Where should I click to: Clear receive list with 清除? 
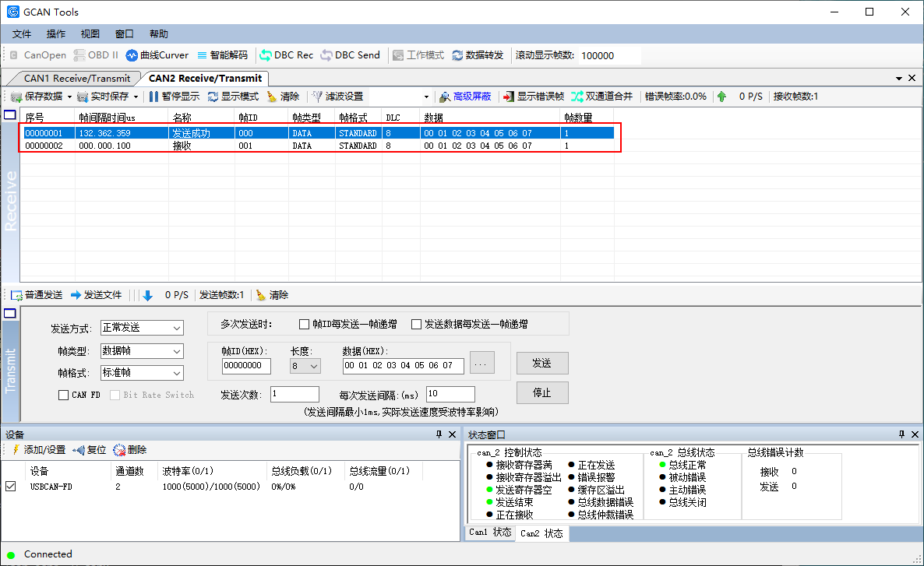coord(283,97)
